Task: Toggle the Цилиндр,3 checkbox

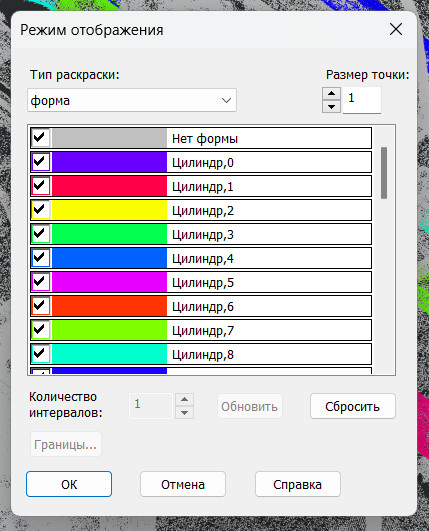Action: click(41, 234)
